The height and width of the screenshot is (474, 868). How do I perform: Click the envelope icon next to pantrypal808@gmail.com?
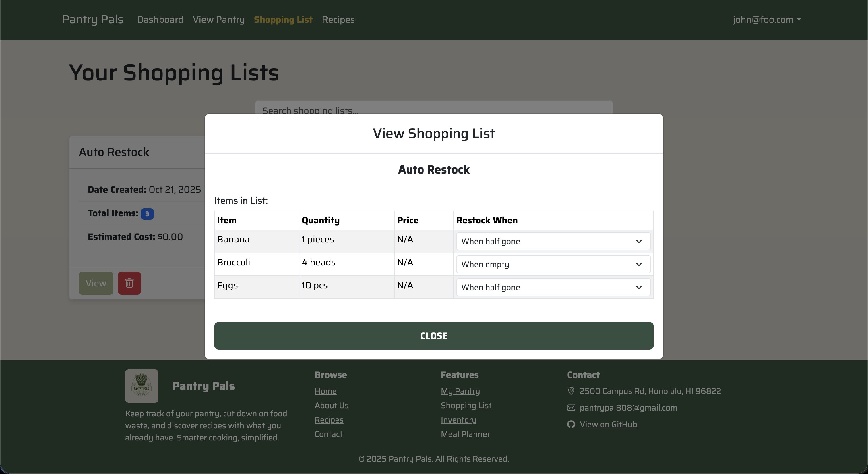click(571, 408)
